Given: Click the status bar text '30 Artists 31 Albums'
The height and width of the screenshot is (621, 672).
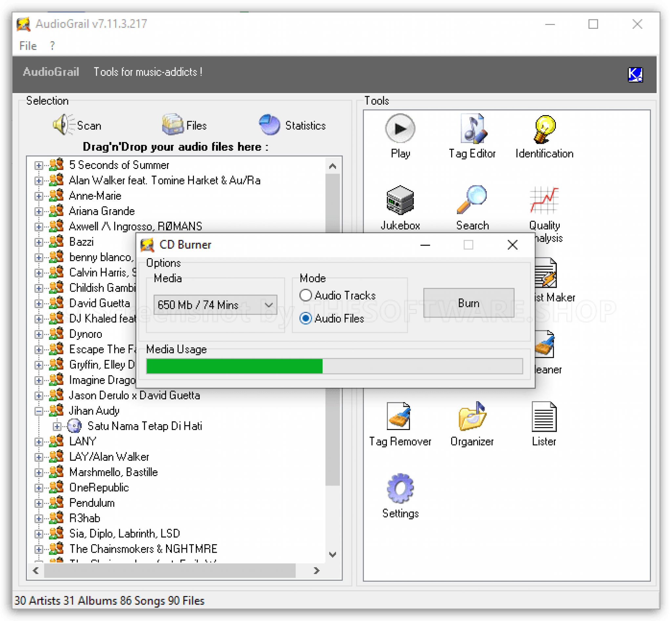Looking at the screenshot, I should point(67,601).
